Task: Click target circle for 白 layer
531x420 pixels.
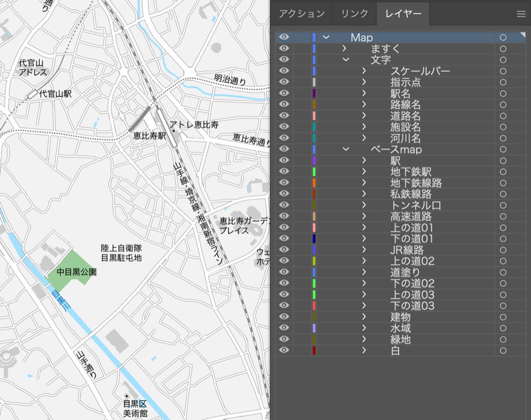Action: click(503, 350)
